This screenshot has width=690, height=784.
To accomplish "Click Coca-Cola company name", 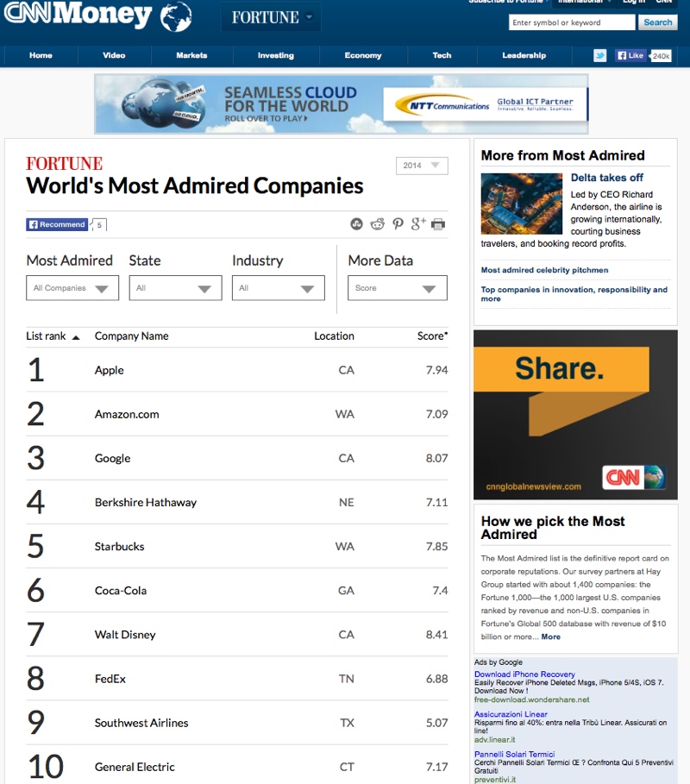I will pyautogui.click(x=121, y=591).
